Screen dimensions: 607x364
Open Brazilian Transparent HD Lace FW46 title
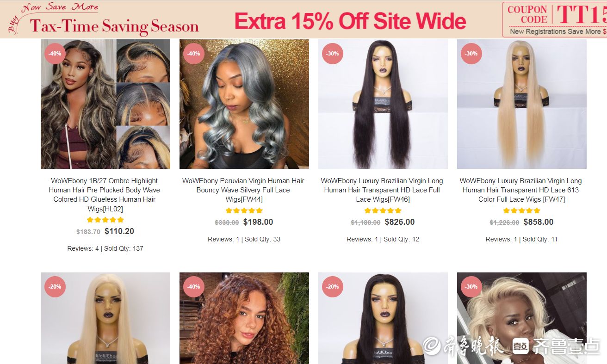(x=382, y=190)
